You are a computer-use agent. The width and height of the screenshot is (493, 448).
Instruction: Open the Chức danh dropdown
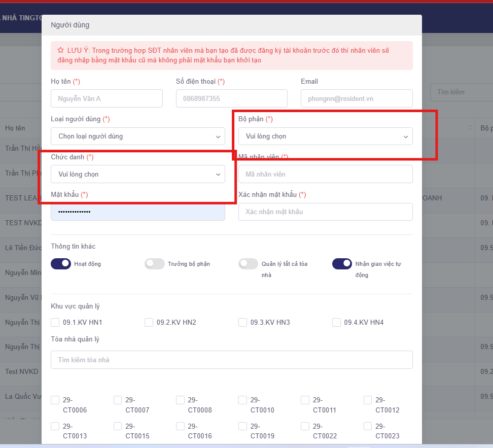[138, 174]
